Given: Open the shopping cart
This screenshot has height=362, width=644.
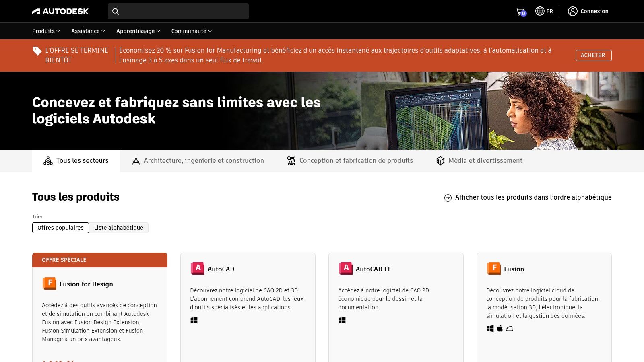Looking at the screenshot, I should tap(520, 11).
